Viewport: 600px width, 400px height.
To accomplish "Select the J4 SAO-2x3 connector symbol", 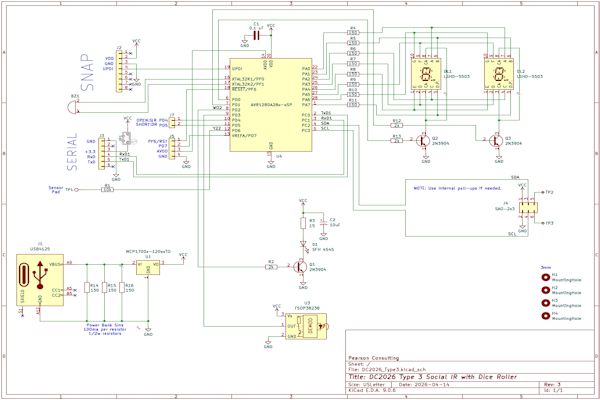I will [528, 208].
